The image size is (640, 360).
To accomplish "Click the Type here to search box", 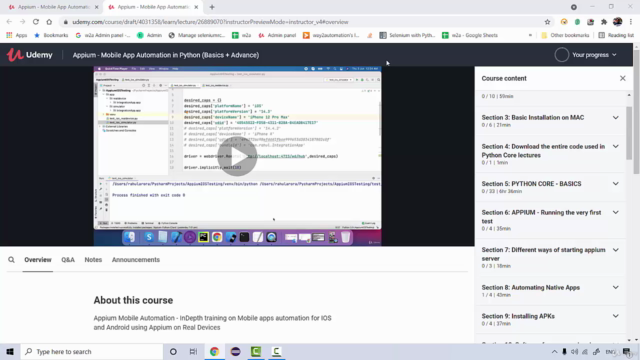I will click(x=92, y=351).
